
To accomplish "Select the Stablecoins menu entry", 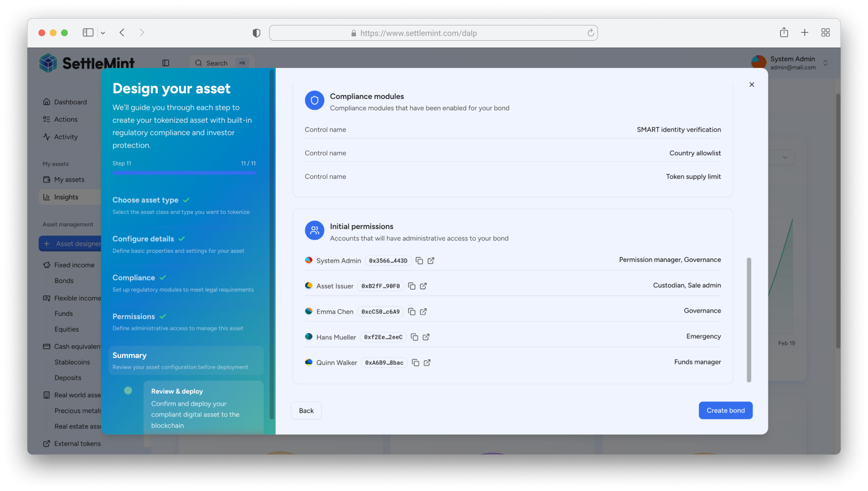I will click(72, 362).
